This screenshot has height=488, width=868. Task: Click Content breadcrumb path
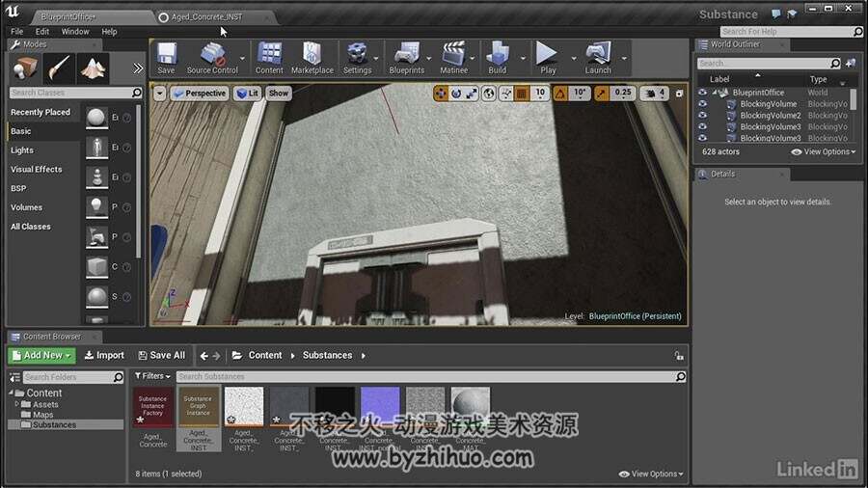point(264,355)
